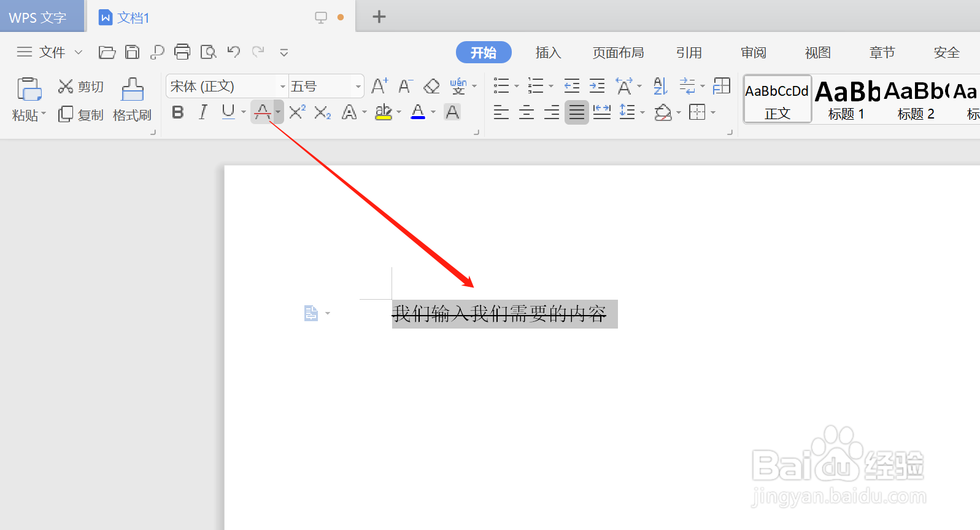This screenshot has width=980, height=530.
Task: Insert numbered list
Action: tap(536, 86)
